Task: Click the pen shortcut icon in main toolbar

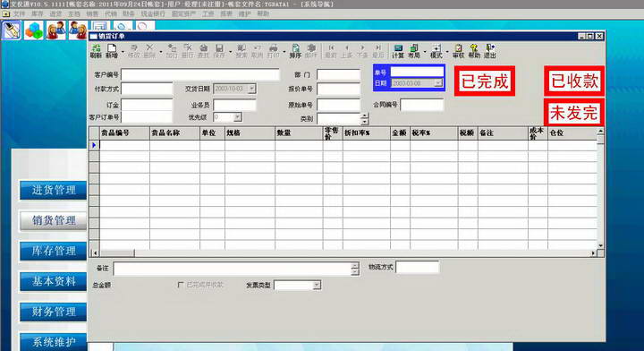Action: tap(11, 30)
